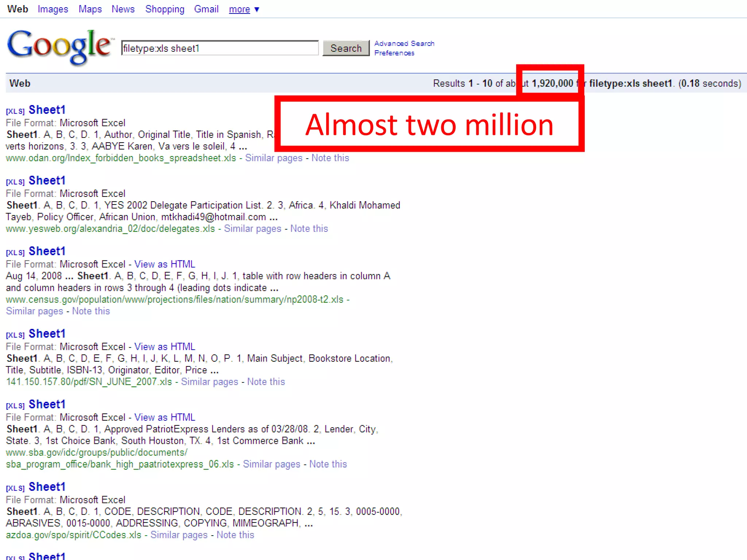The image size is (747, 560).
Task: Click the search query input field
Action: (220, 48)
